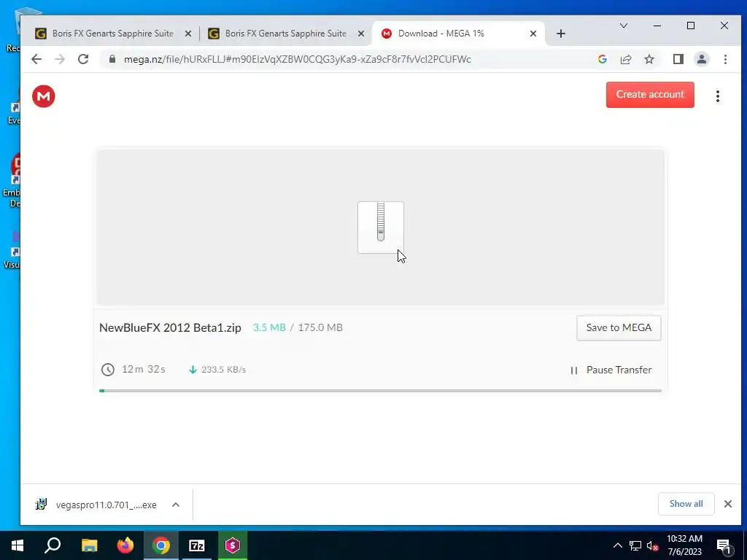Click the Create account button

pos(650,94)
